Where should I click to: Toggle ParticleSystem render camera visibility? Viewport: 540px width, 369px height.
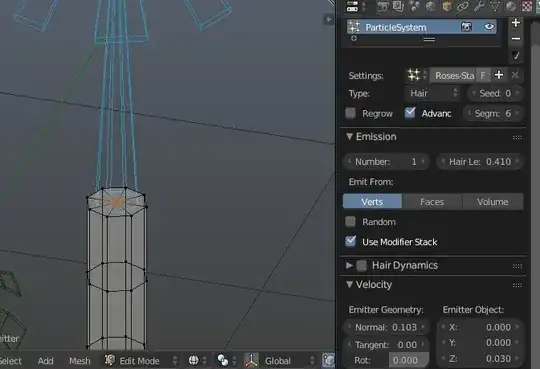coord(466,27)
